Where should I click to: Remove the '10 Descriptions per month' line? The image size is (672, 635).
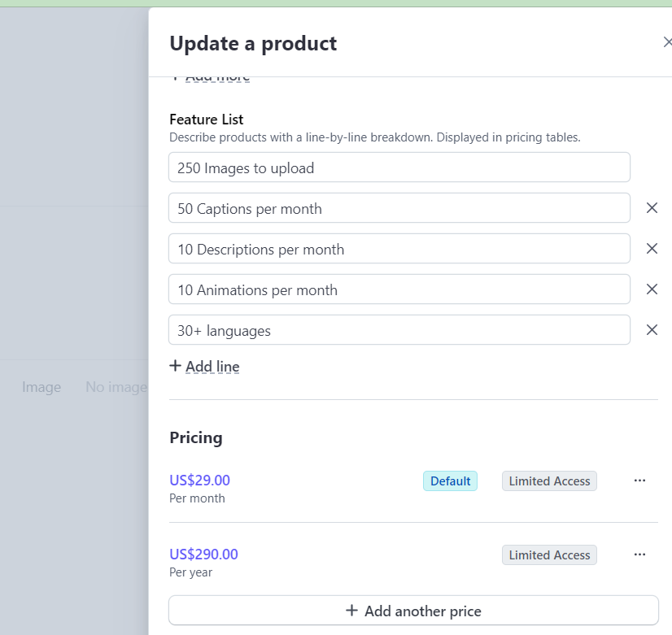[x=652, y=249]
